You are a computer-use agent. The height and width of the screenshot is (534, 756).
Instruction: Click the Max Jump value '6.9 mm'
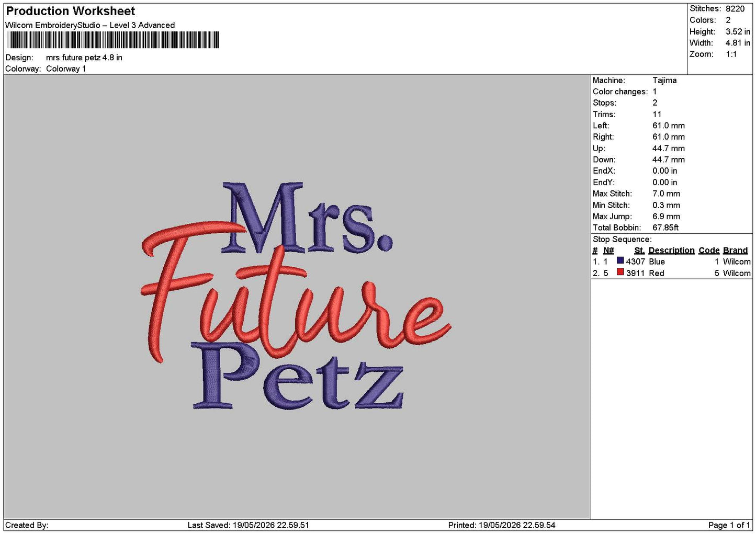667,217
